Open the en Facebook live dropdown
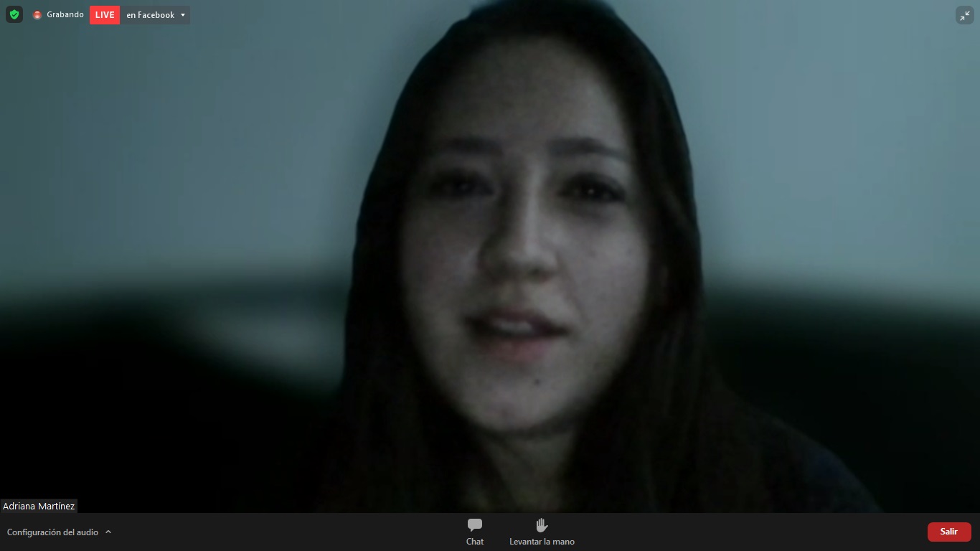Viewport: 980px width, 551px height. [x=156, y=15]
